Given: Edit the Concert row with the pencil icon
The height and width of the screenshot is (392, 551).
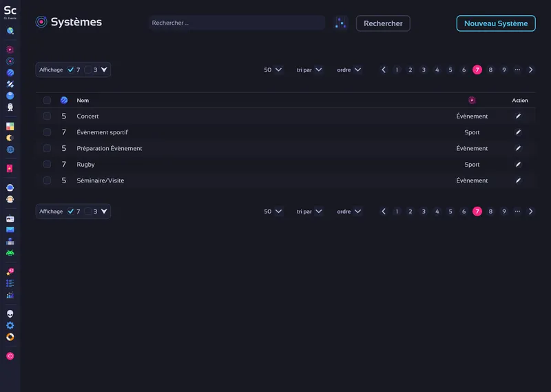Looking at the screenshot, I should (519, 116).
